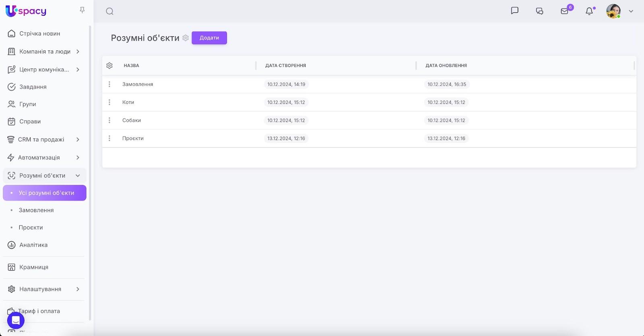Screen dimensions: 644x336
Task: Click the search magnifier icon
Action: (x=109, y=11)
